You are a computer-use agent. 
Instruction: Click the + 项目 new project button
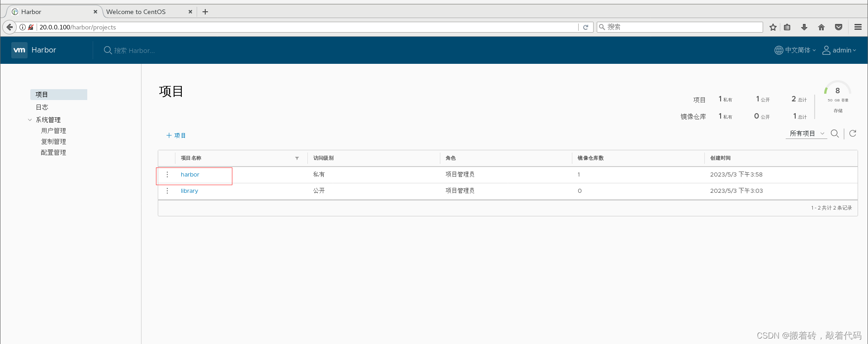tap(176, 135)
